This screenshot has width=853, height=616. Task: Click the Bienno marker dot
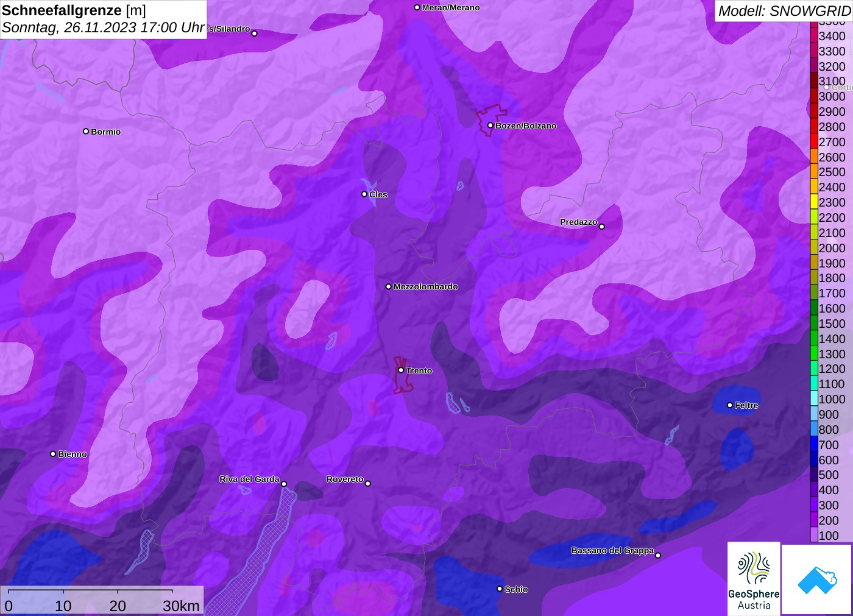click(53, 454)
